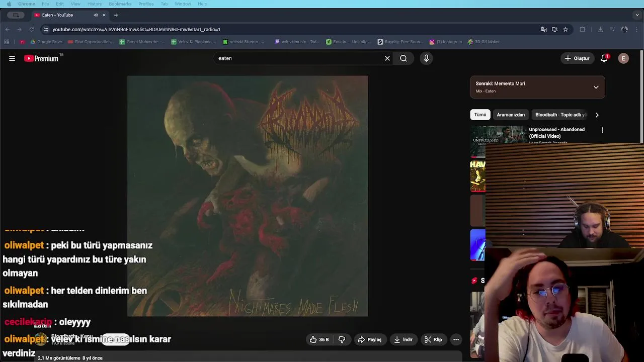Dislike the video

point(342,340)
